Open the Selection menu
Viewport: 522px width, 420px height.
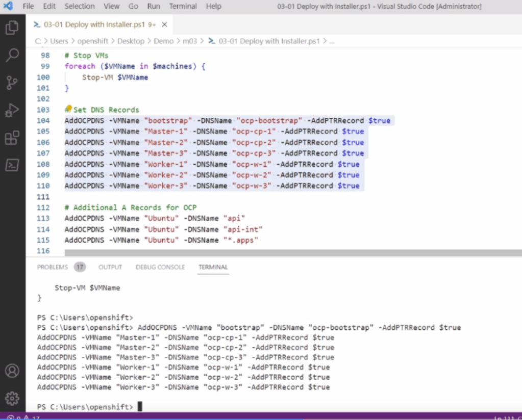(80, 6)
